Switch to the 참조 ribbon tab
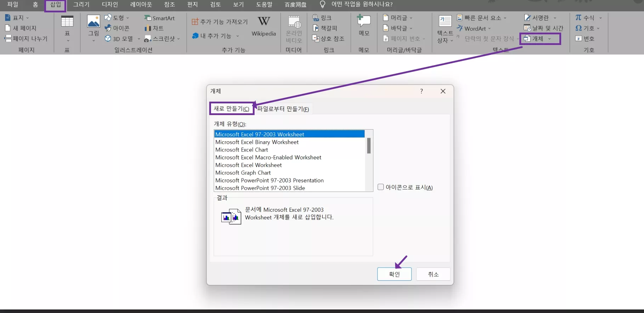This screenshot has width=644, height=313. point(170,5)
